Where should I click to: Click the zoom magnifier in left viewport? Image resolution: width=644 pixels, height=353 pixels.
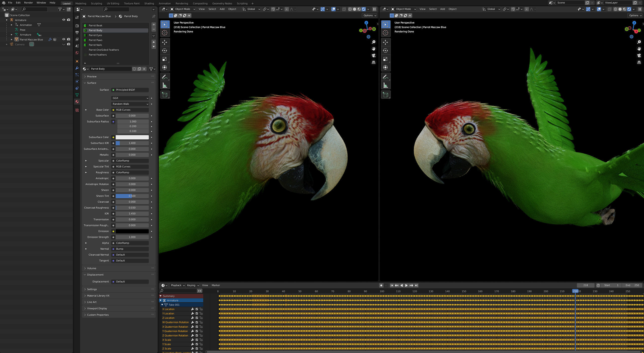[374, 42]
